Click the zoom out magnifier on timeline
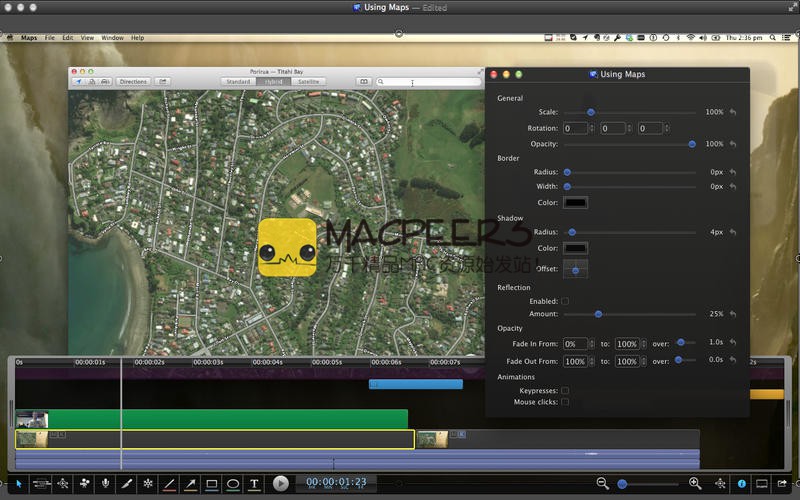800x500 pixels. coord(603,484)
